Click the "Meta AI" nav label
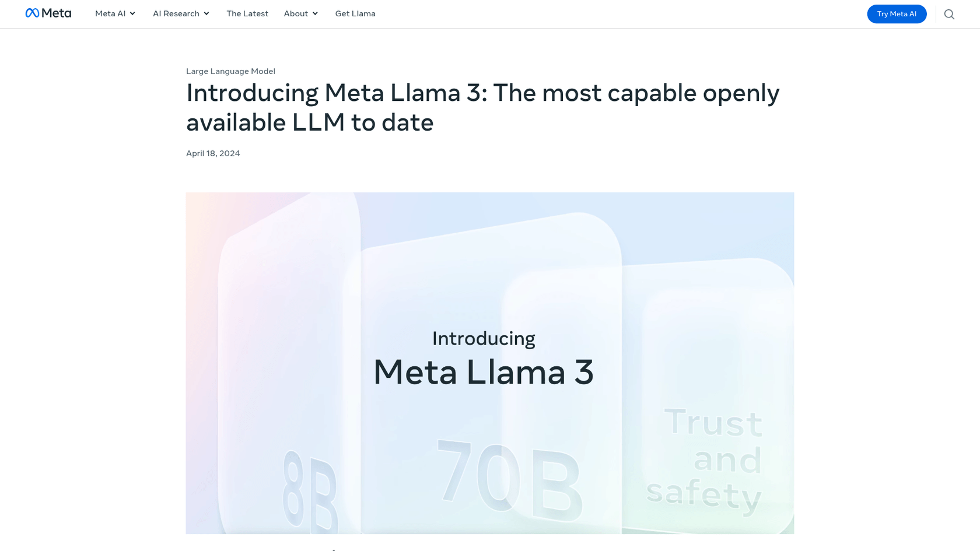Viewport: 980px width, 551px height. point(110,13)
